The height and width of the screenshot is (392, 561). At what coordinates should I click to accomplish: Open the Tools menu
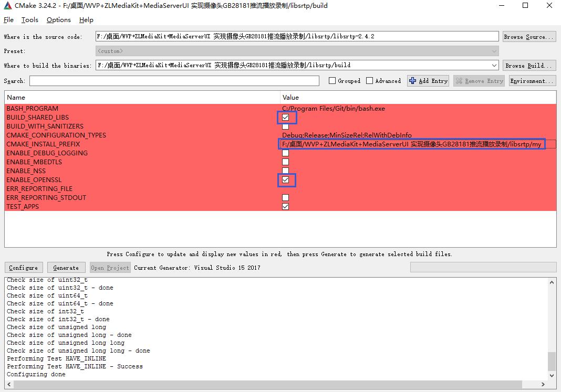pos(29,20)
